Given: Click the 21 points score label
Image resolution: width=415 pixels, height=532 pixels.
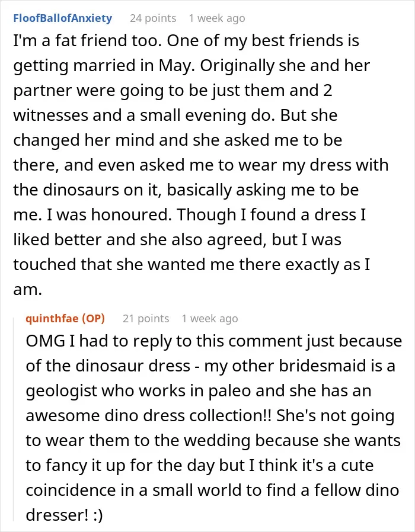Looking at the screenshot, I should pos(146,318).
